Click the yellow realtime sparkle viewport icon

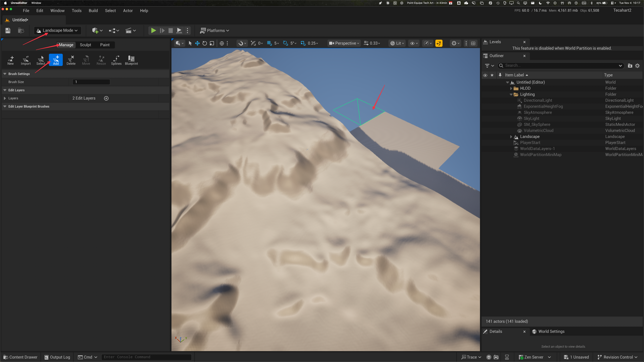pos(439,43)
